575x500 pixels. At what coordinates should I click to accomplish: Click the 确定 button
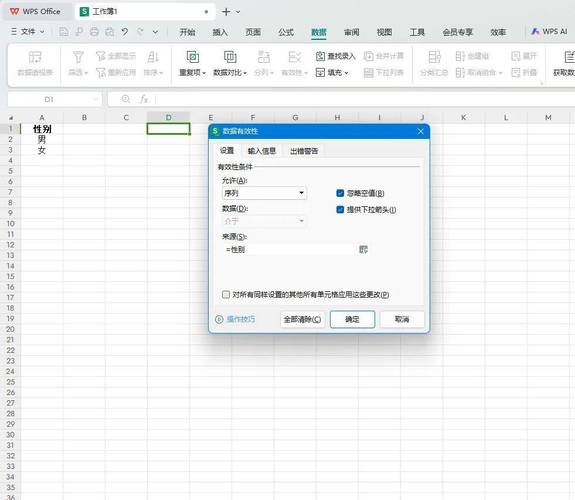pos(352,320)
